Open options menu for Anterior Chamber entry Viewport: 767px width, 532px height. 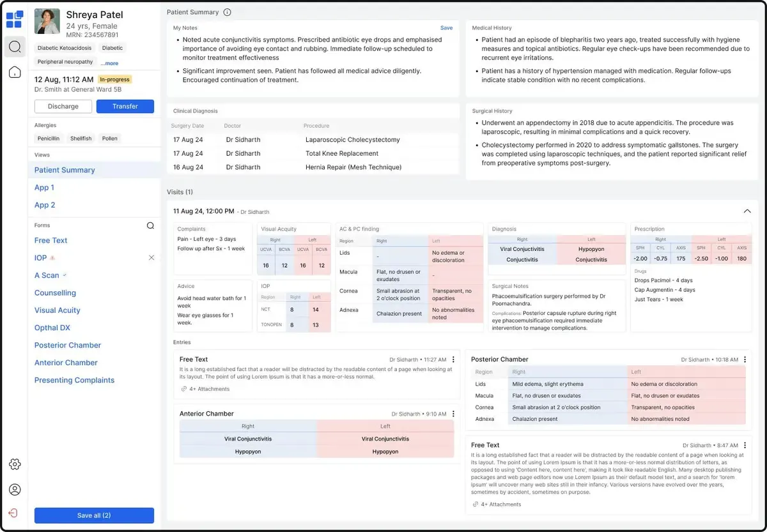coord(453,414)
